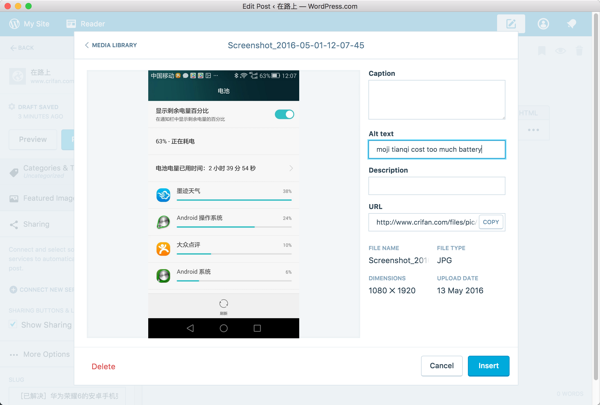Click the media library back chevron
600x405 pixels.
[x=87, y=45]
